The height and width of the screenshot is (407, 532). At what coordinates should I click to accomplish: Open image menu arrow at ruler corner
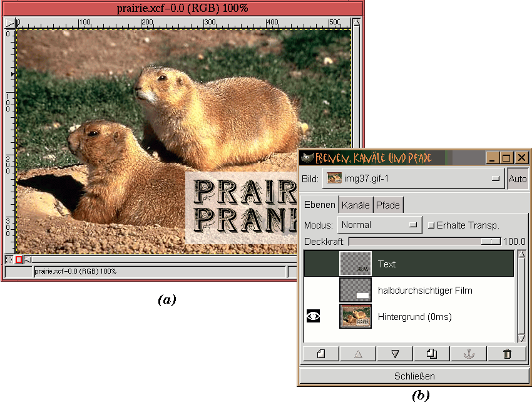(x=9, y=23)
